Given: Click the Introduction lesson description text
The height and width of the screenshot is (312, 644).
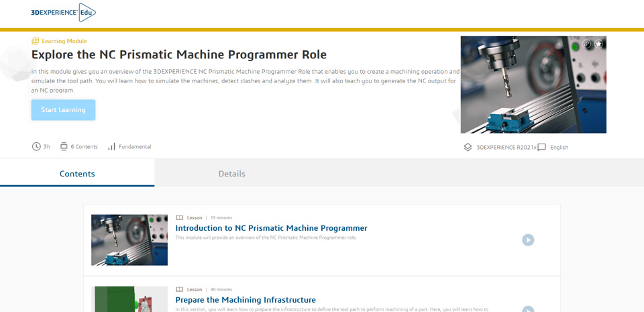Looking at the screenshot, I should point(266,238).
